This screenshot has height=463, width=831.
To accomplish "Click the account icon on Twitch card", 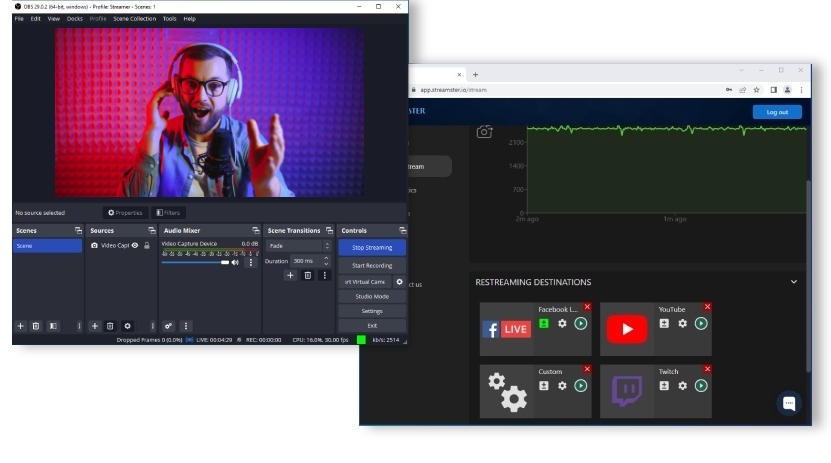I will (664, 386).
